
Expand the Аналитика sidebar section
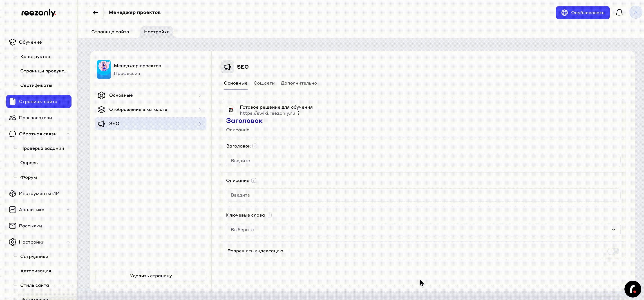(x=68, y=210)
